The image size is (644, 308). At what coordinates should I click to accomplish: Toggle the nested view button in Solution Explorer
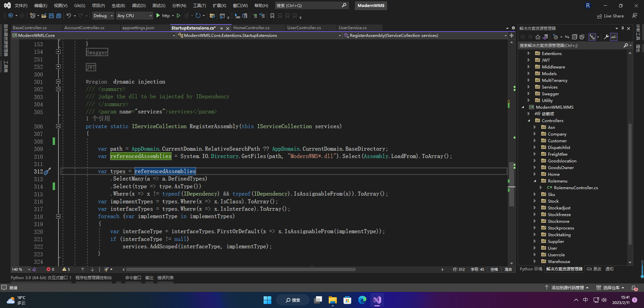592,37
